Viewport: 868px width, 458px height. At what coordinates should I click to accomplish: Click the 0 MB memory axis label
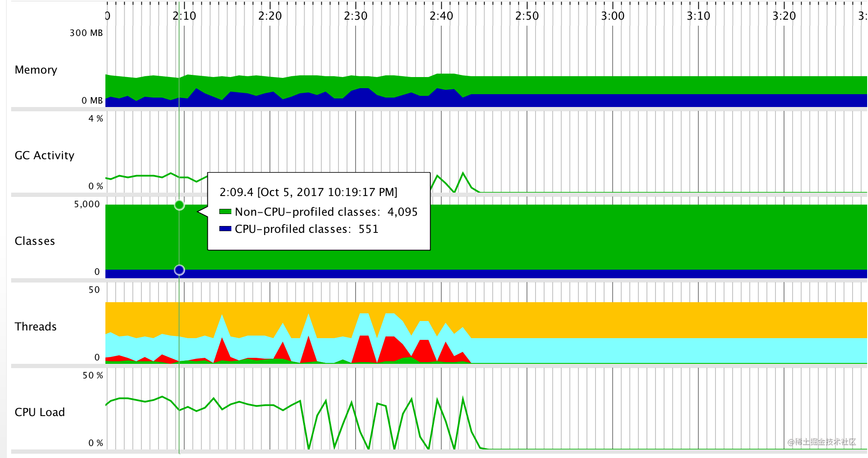point(92,101)
